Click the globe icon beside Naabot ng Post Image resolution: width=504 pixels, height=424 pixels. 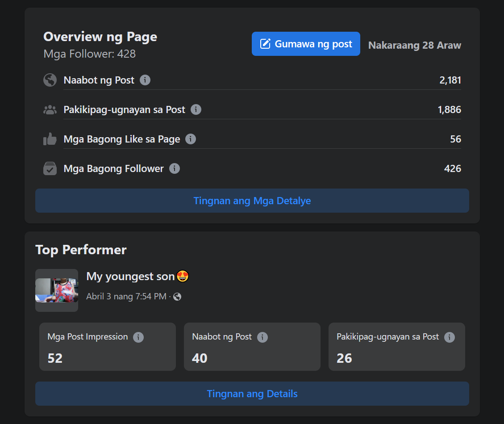50,80
